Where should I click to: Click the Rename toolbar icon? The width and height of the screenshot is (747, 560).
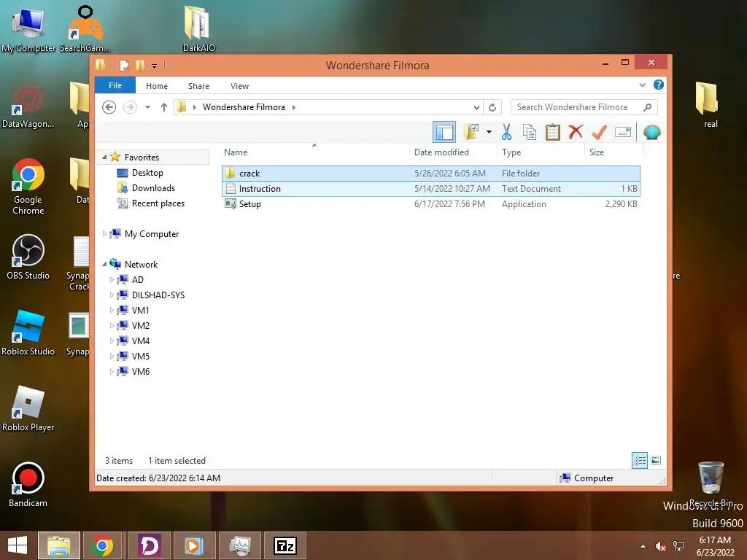(x=623, y=132)
